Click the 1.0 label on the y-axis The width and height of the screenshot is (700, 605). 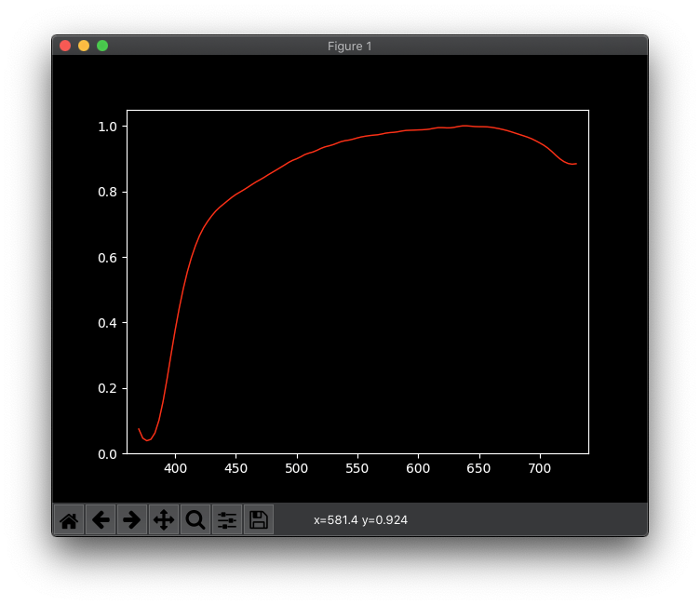107,127
